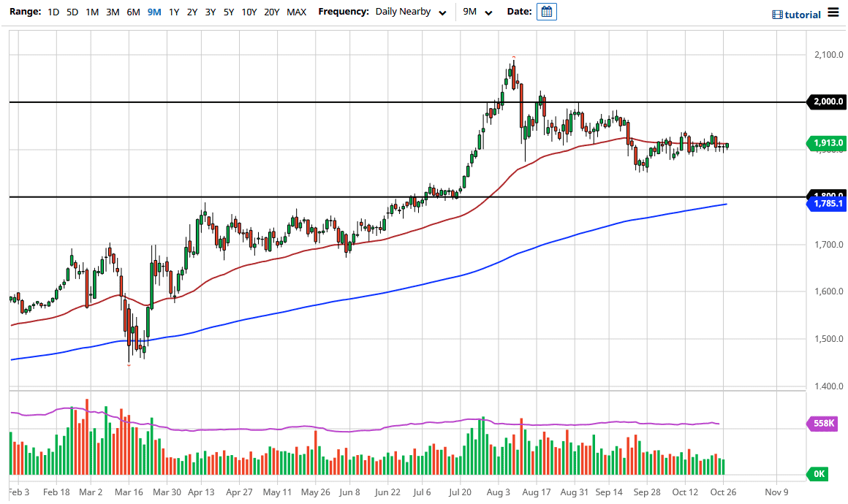This screenshot has height=504, width=848.
Task: Click the Aug 3 date label
Action: pyautogui.click(x=498, y=492)
